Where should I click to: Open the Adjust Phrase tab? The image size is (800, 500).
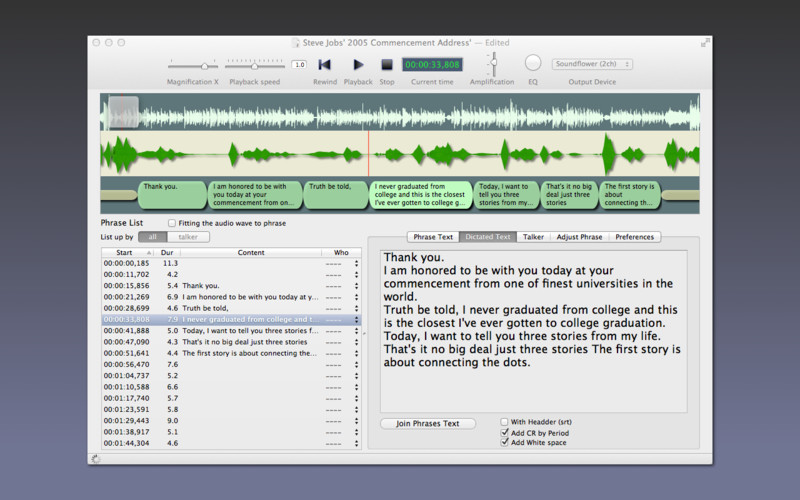(x=579, y=237)
